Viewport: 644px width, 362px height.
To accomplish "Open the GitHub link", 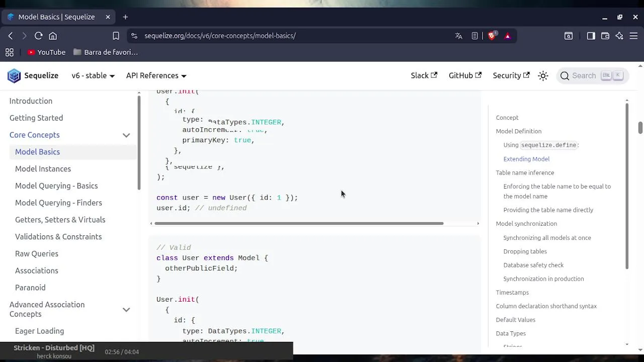I will tap(465, 75).
